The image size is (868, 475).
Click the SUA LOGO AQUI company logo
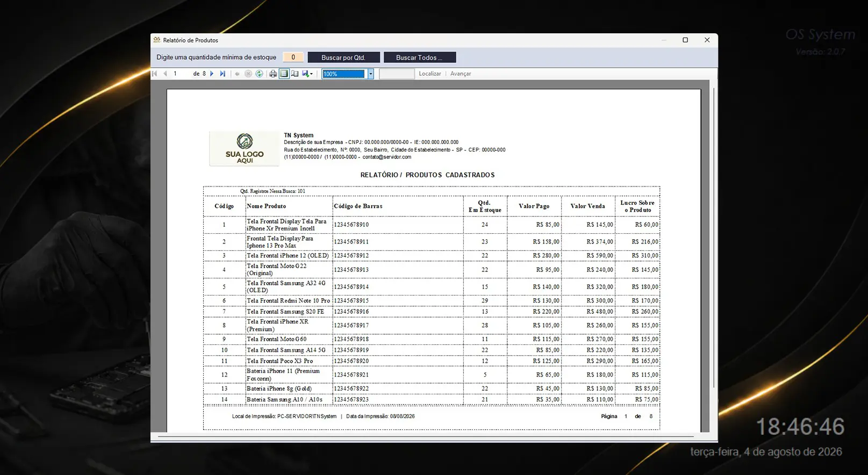[245, 148]
